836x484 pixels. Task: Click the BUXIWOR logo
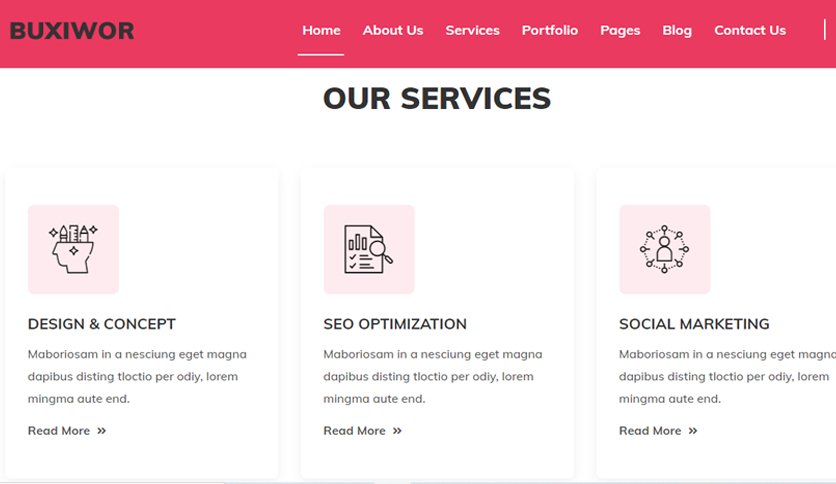point(72,31)
